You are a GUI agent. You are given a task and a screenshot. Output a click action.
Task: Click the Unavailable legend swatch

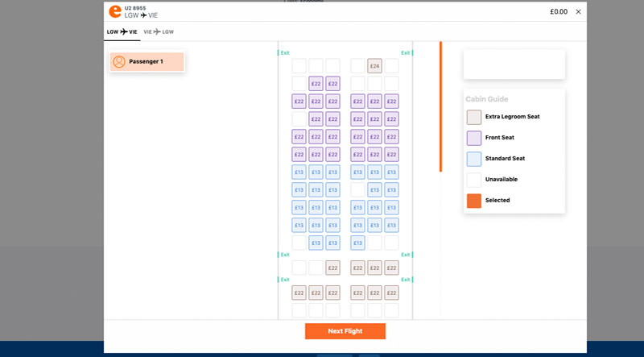[474, 180]
